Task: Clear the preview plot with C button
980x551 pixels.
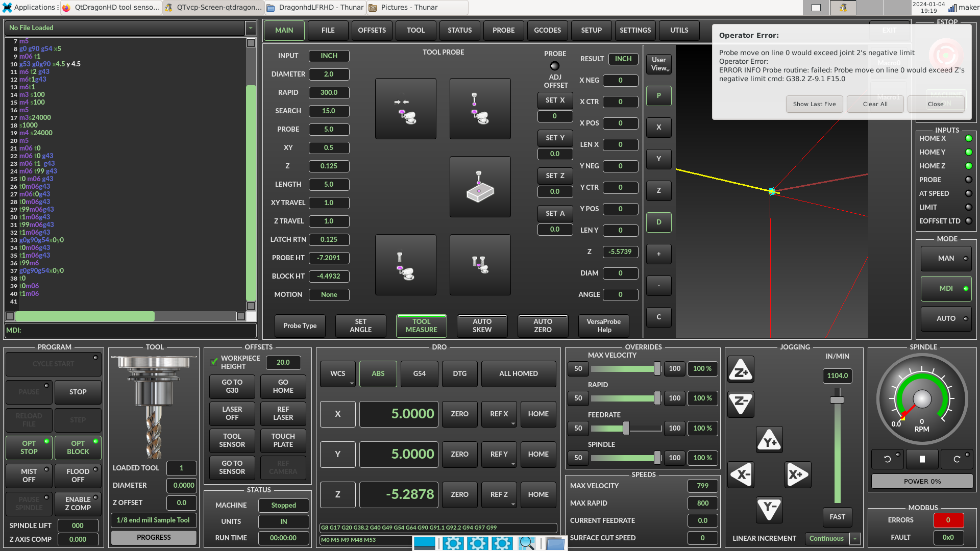Action: (x=658, y=317)
